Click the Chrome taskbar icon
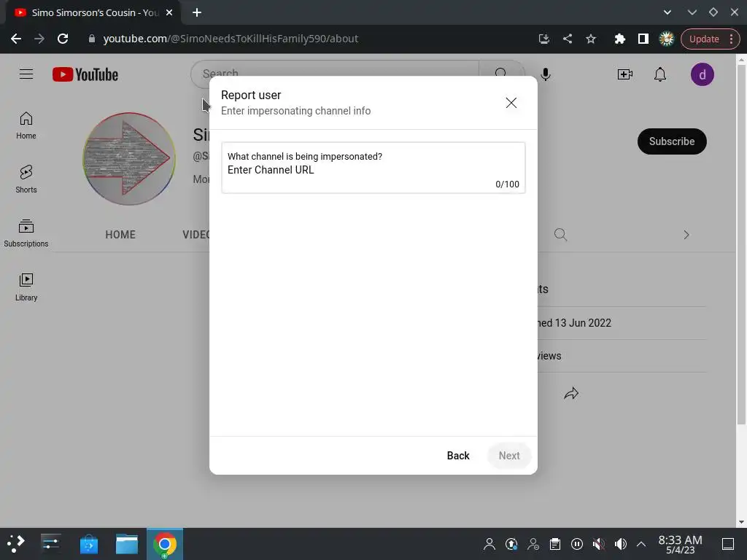747x560 pixels. click(x=165, y=544)
